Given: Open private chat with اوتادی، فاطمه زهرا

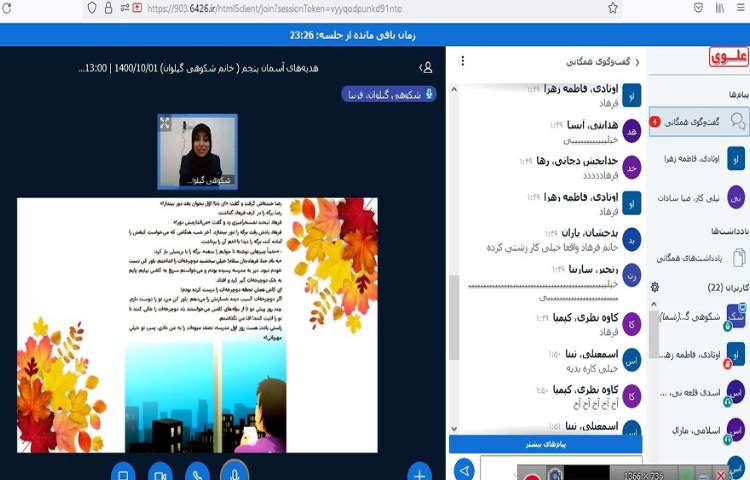Looking at the screenshot, I should click(697, 158).
